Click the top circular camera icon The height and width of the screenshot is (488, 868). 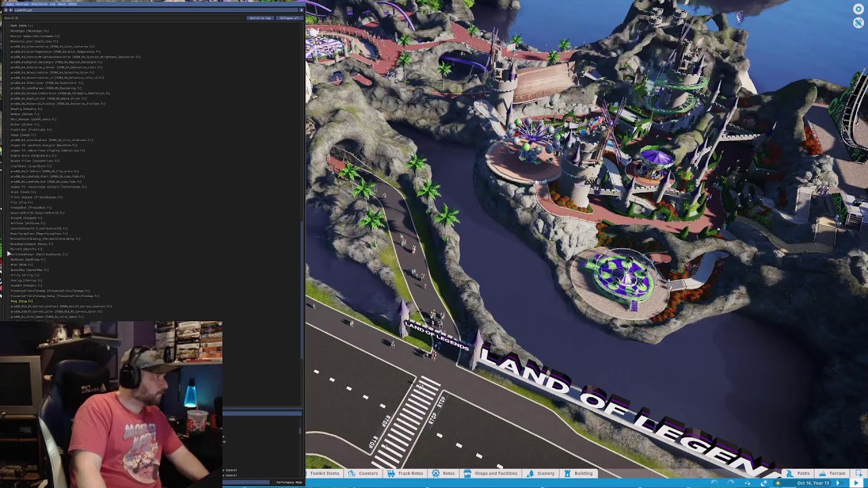(858, 9)
